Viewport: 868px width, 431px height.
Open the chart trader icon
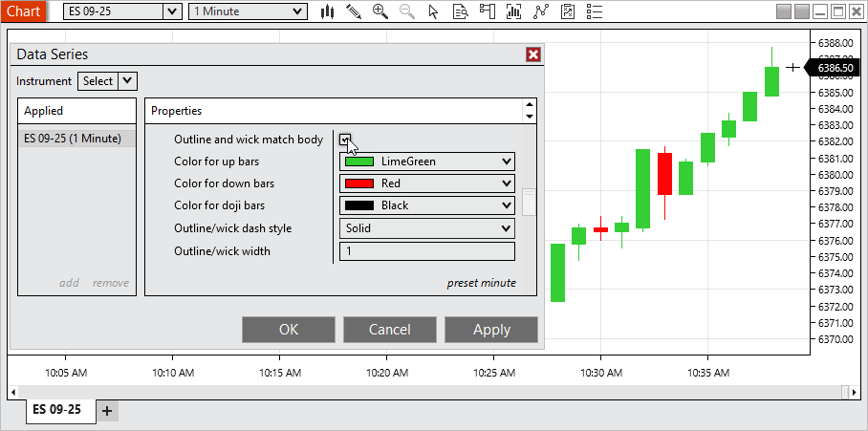(488, 11)
